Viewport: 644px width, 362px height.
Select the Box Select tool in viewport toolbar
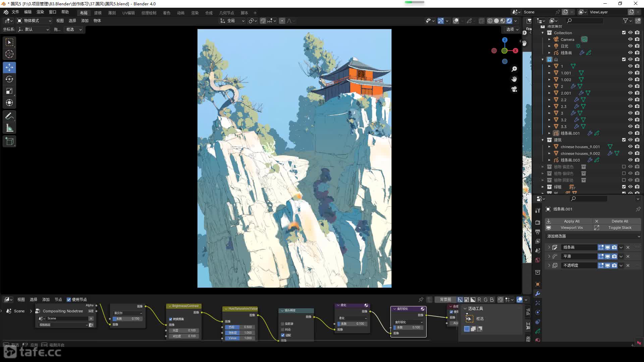pyautogui.click(x=9, y=42)
